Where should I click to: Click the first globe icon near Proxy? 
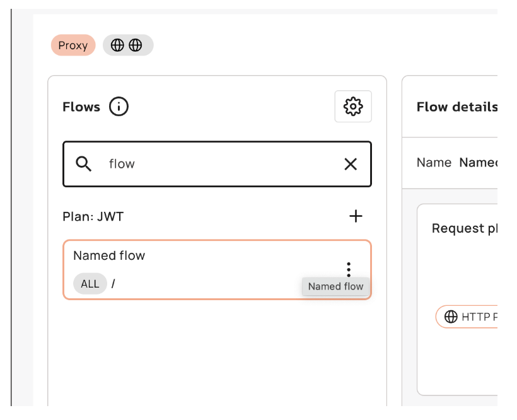tap(117, 45)
